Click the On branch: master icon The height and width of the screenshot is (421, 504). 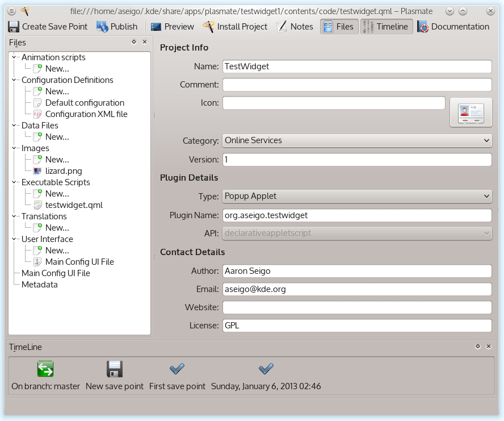tap(45, 369)
